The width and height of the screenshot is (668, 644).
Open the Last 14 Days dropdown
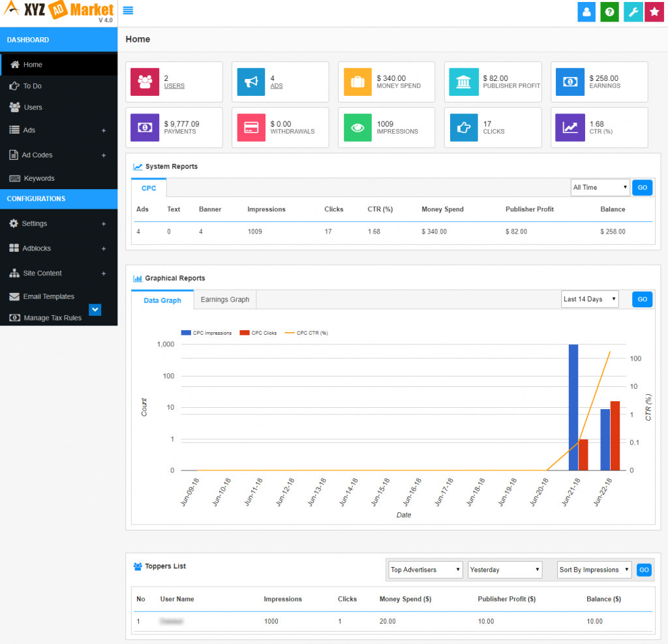589,299
